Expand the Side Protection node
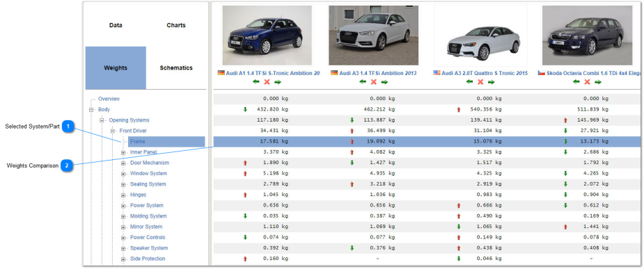644x269 pixels. (x=123, y=259)
